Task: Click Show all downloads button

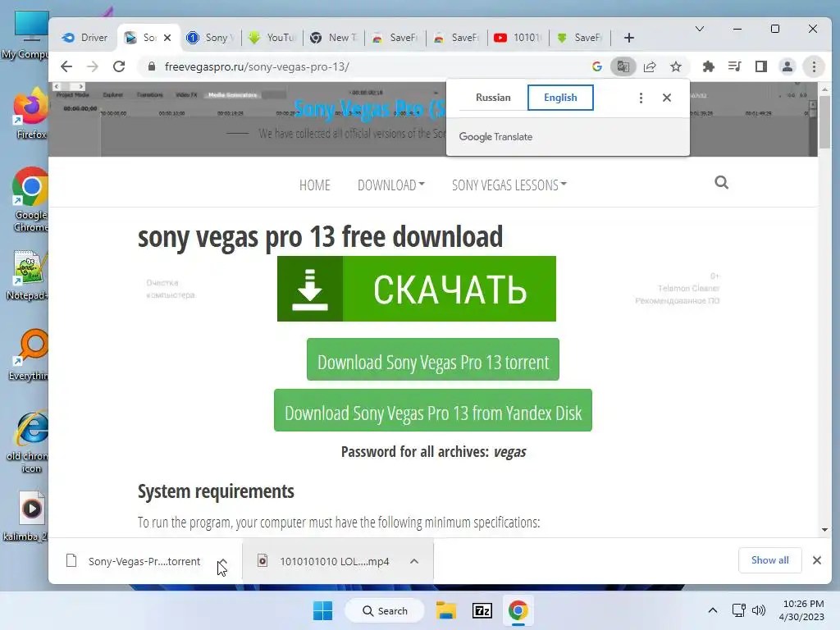Action: pos(769,560)
